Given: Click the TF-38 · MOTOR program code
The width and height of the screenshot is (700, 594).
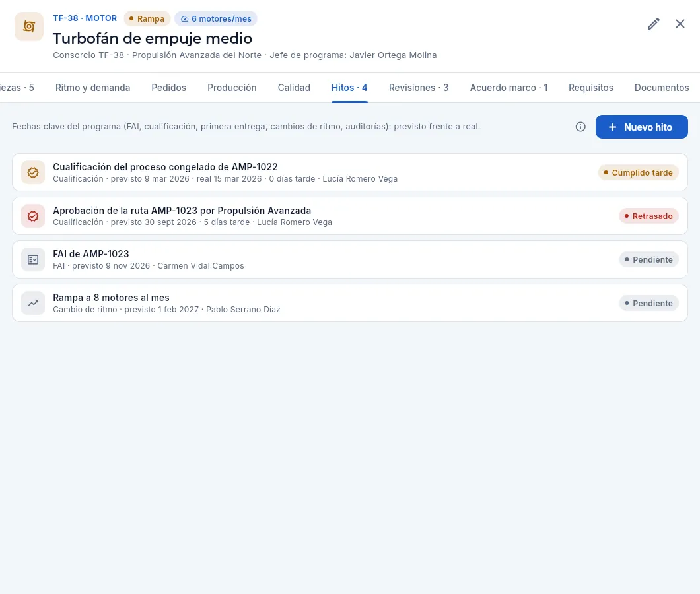Looking at the screenshot, I should (x=85, y=18).
